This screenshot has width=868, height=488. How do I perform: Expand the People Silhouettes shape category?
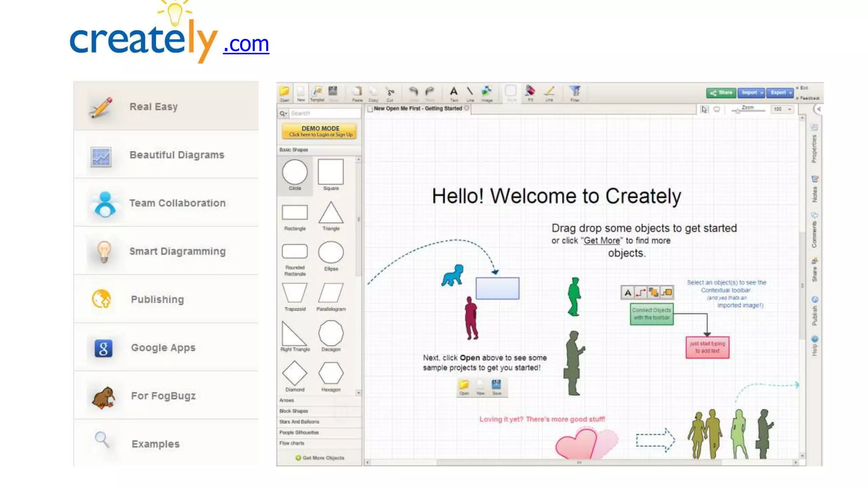(x=299, y=433)
